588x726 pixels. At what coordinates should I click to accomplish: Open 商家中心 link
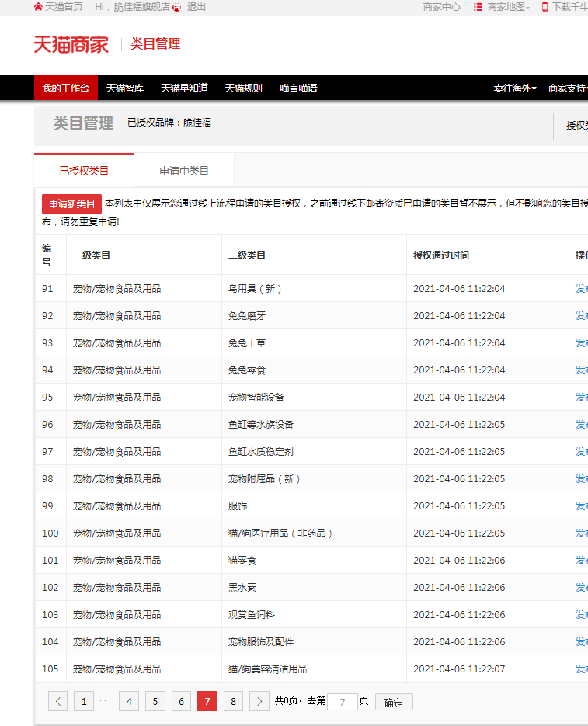[x=442, y=7]
